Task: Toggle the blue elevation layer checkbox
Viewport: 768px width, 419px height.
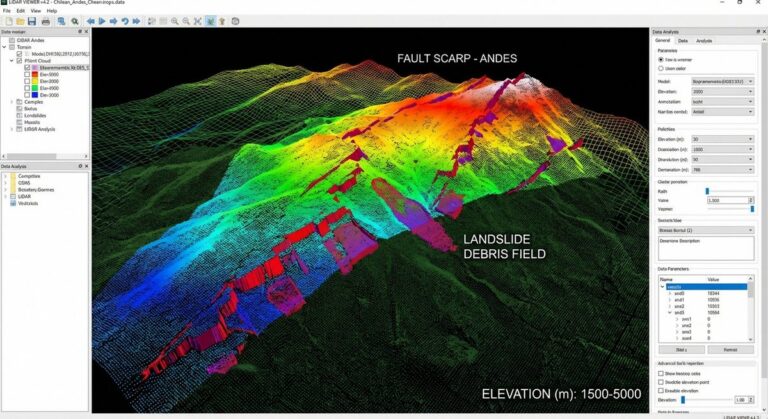Action: [27, 95]
